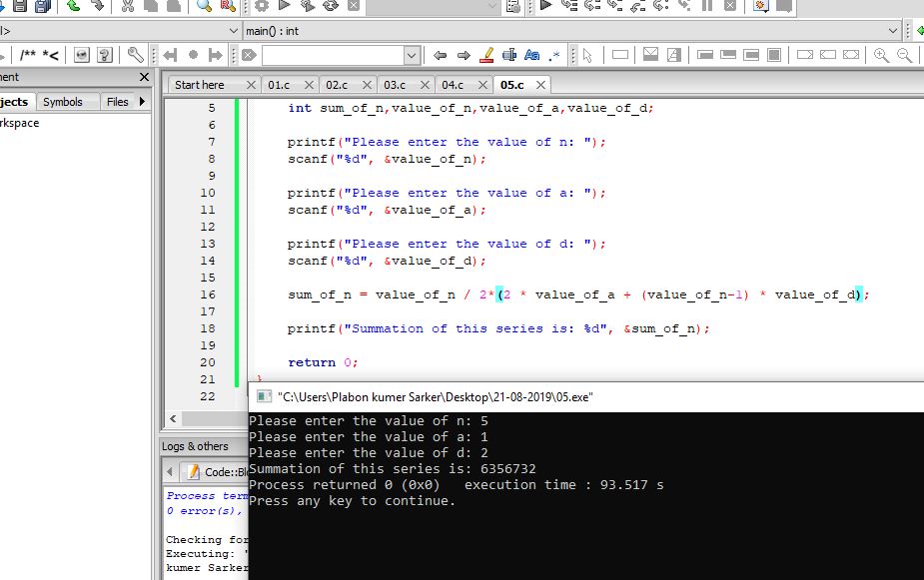
Task: Click the Run to cursor debug icon
Action: coord(569,6)
